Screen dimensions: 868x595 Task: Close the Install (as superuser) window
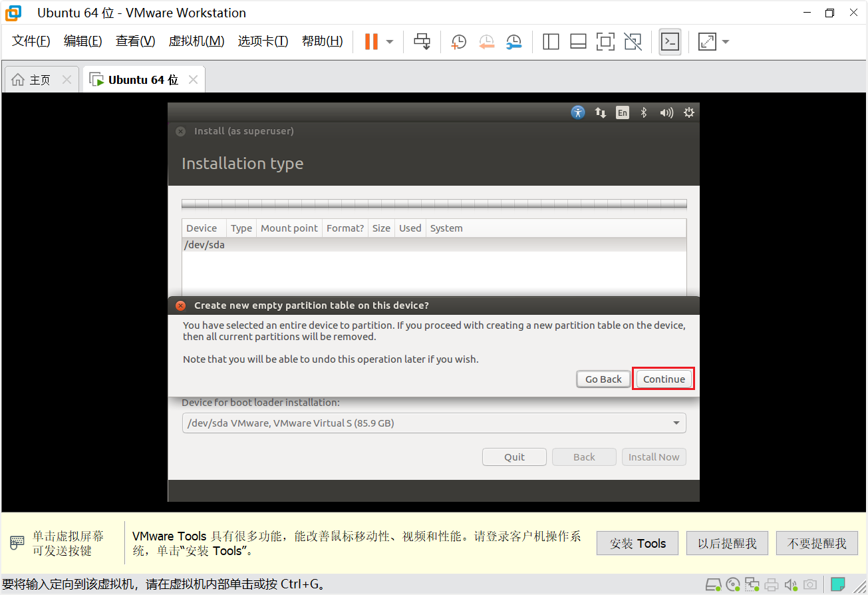pyautogui.click(x=180, y=131)
